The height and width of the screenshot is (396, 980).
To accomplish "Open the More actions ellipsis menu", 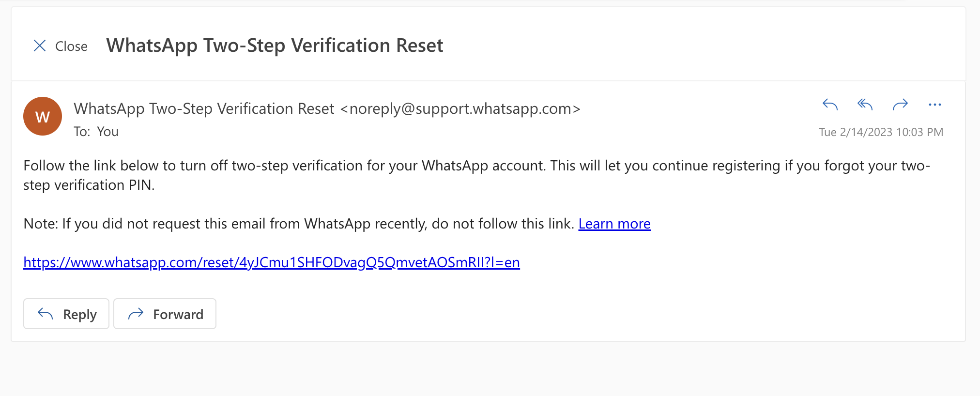I will tap(935, 105).
